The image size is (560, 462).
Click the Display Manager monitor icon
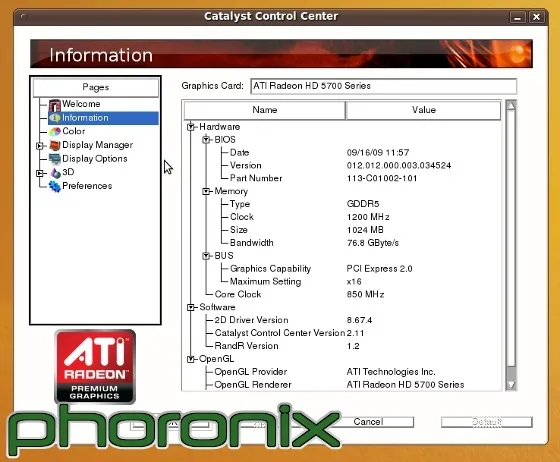55,145
